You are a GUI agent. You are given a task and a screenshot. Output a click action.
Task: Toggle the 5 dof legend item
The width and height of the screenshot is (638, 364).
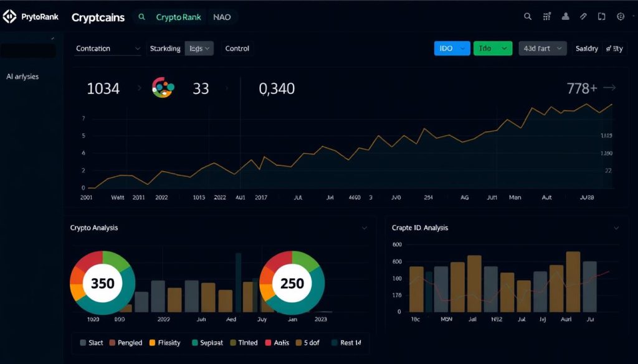pos(307,342)
